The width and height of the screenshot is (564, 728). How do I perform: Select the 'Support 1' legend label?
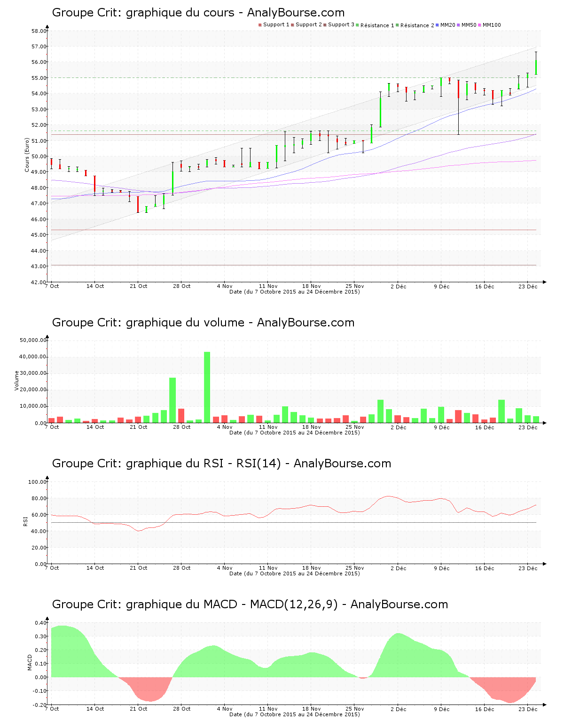(276, 25)
